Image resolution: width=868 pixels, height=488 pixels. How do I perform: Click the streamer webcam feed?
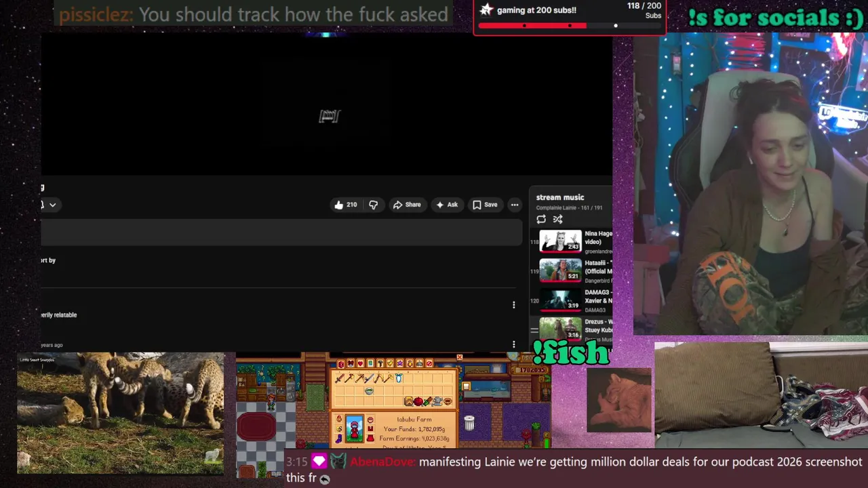pos(750,184)
